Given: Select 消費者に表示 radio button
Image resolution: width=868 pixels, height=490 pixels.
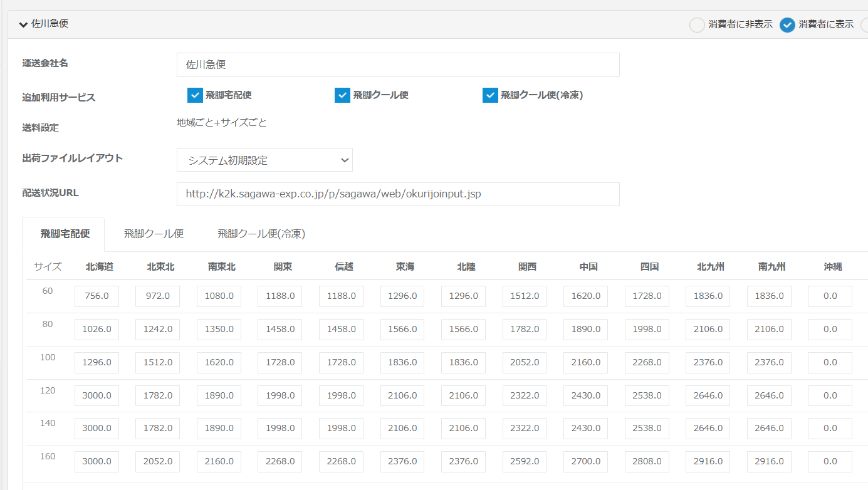Looking at the screenshot, I should [x=787, y=25].
